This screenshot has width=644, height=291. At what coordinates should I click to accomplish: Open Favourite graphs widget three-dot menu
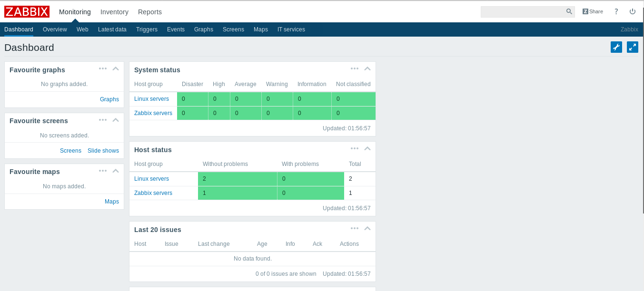[x=103, y=68]
